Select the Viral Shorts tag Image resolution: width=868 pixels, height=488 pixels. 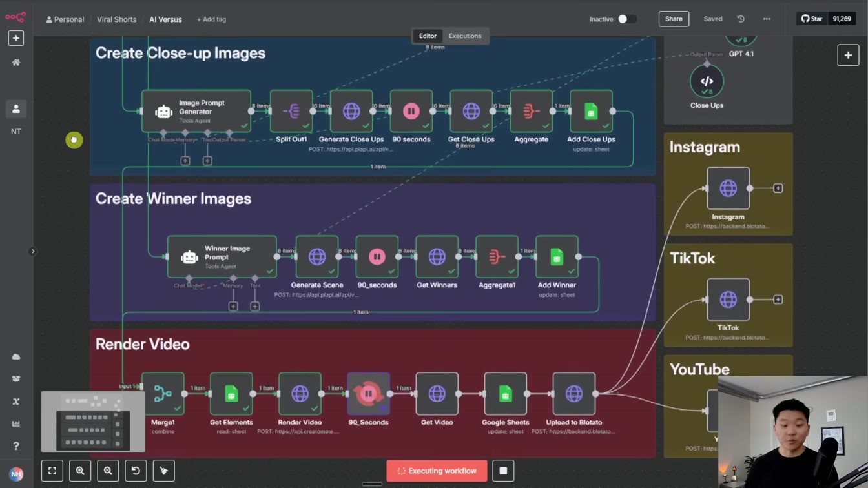click(116, 19)
